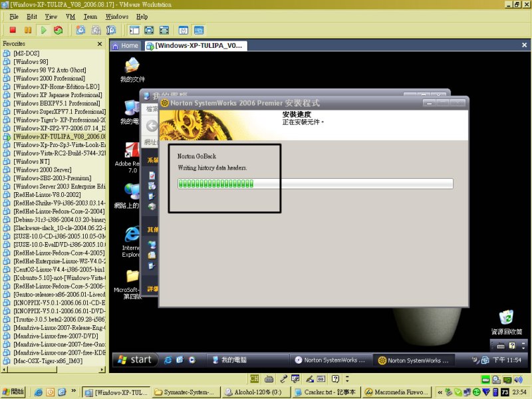Select the Windows-XP-TULIPA_V0... VM tab
Image resolution: width=532 pixels, height=399 pixels.
[x=196, y=46]
